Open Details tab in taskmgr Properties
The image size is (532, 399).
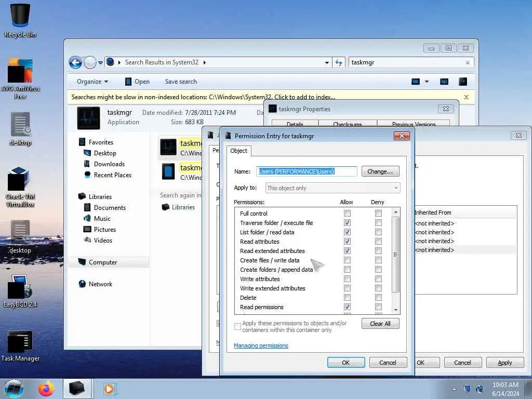point(295,124)
